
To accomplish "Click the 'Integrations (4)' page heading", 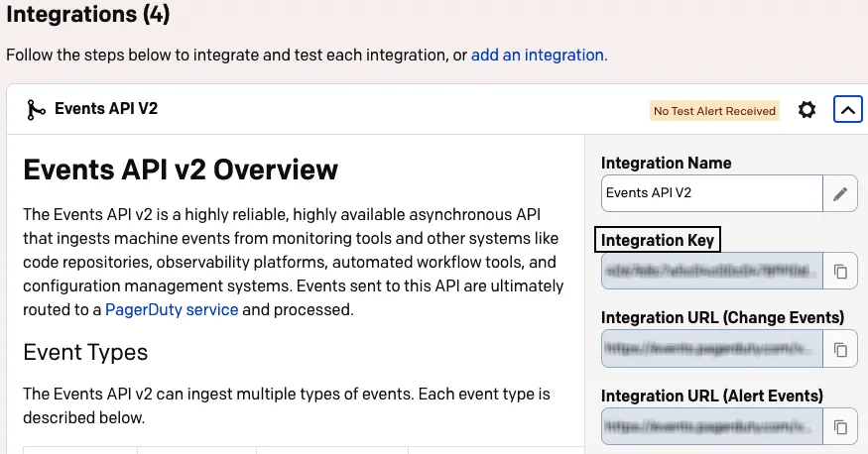I will pyautogui.click(x=88, y=14).
